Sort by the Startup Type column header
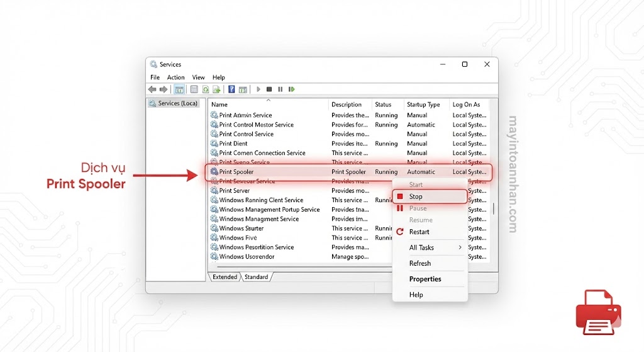The height and width of the screenshot is (352, 644). (x=423, y=105)
